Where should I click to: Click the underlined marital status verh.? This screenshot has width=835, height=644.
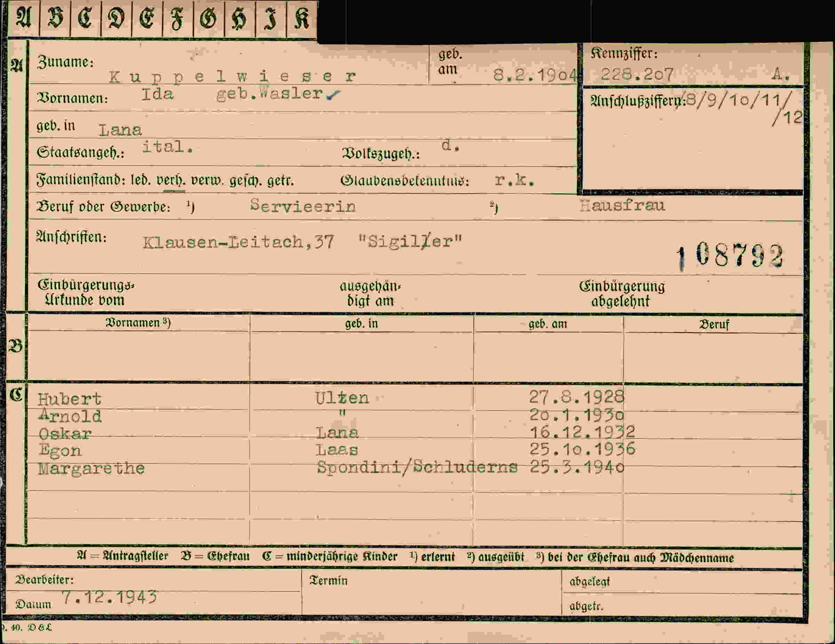(171, 180)
